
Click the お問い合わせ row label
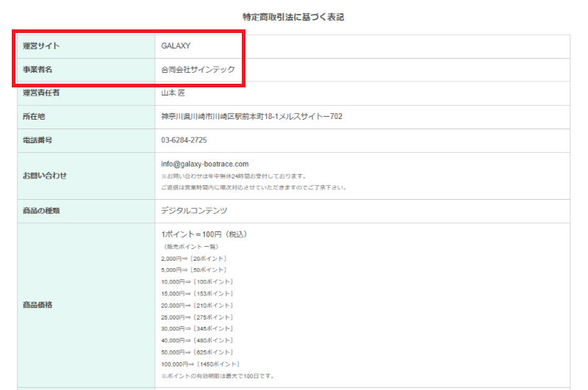pyautogui.click(x=44, y=176)
